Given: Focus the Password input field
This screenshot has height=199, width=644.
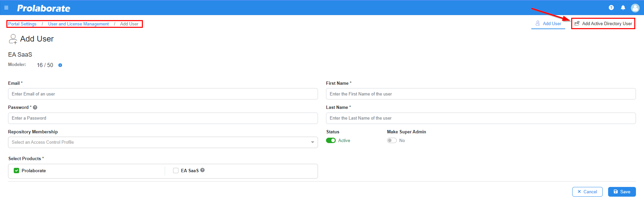Looking at the screenshot, I should coord(163,118).
